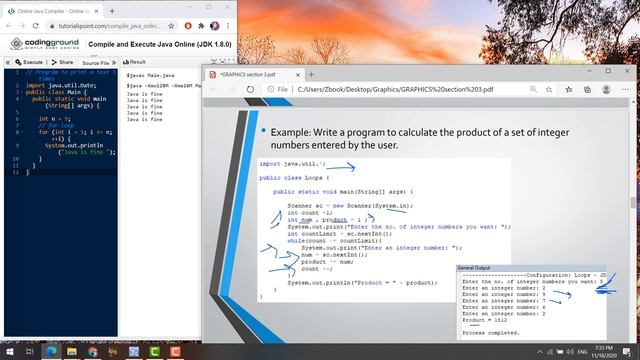Open File Explorer from taskbar

72,351
